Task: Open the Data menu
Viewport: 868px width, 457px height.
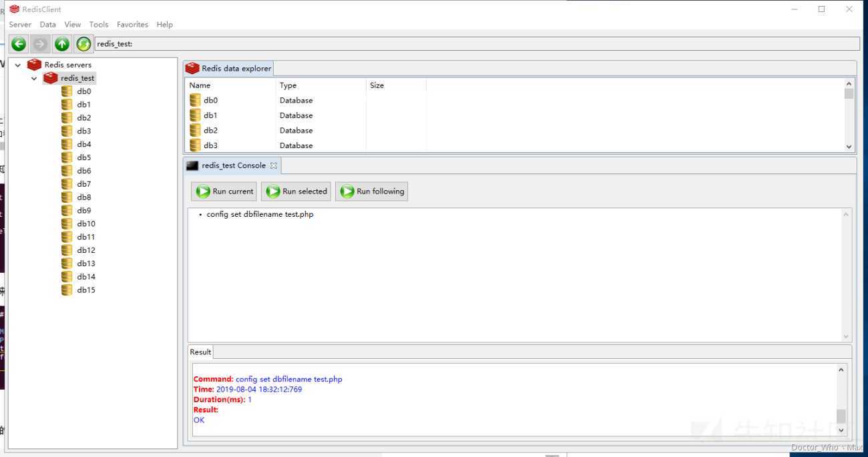Action: pyautogui.click(x=48, y=25)
